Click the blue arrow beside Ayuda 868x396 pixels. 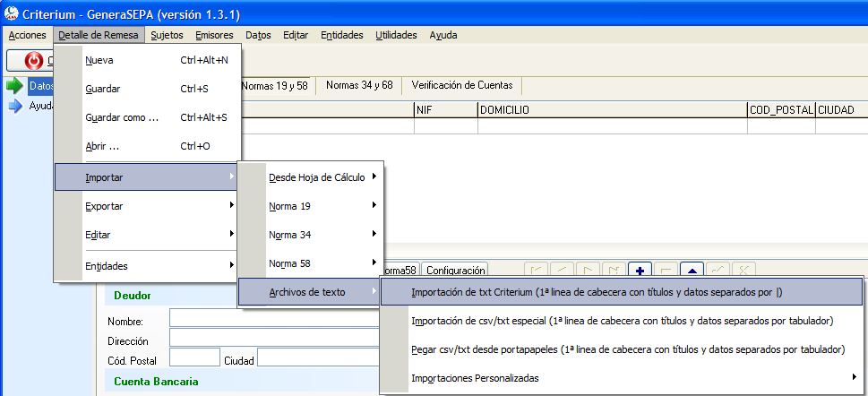[15, 106]
